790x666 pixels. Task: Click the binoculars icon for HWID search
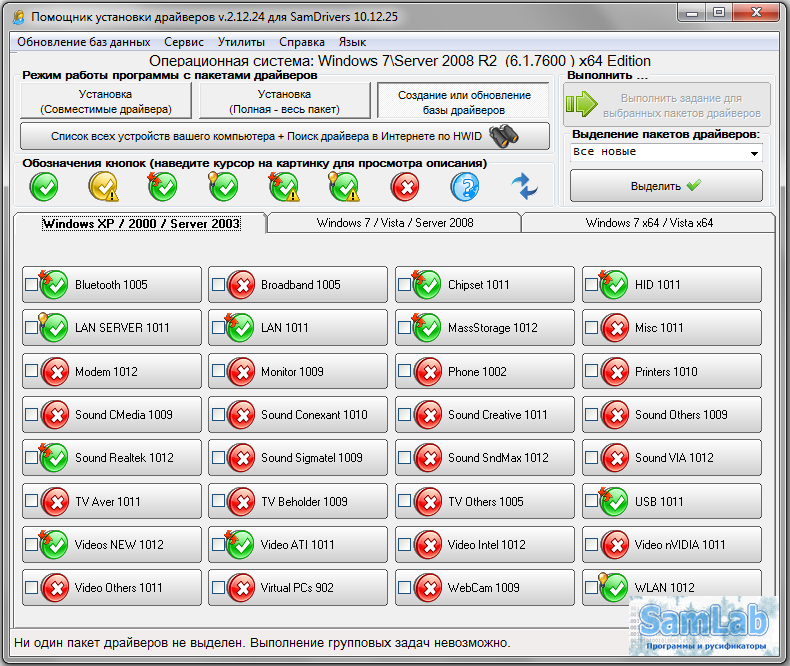504,136
